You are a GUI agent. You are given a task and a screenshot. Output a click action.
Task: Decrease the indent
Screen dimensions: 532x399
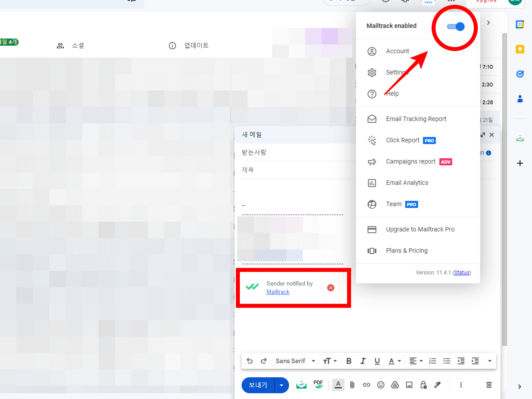[461, 361]
